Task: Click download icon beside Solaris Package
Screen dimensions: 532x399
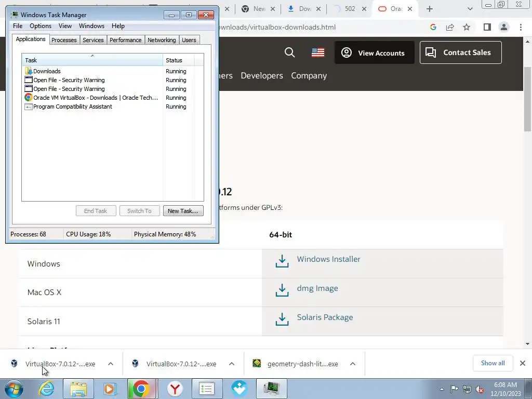Action: (282, 319)
